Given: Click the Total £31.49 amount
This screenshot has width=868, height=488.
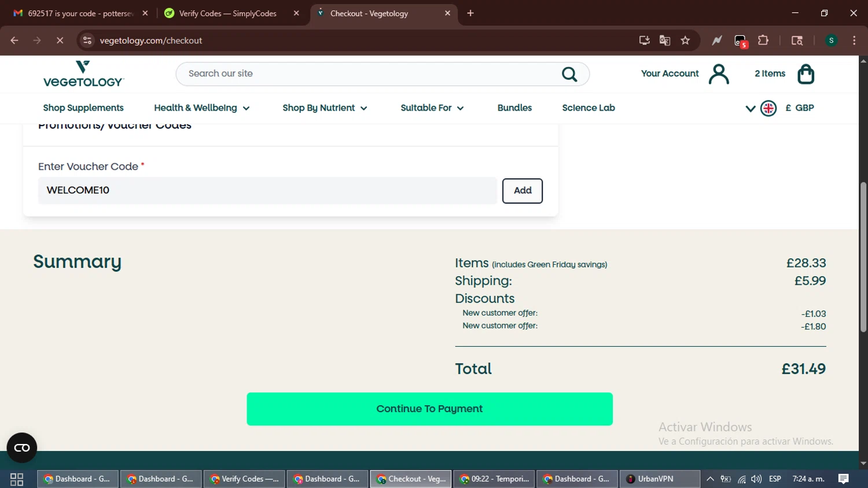Looking at the screenshot, I should pyautogui.click(x=803, y=369).
